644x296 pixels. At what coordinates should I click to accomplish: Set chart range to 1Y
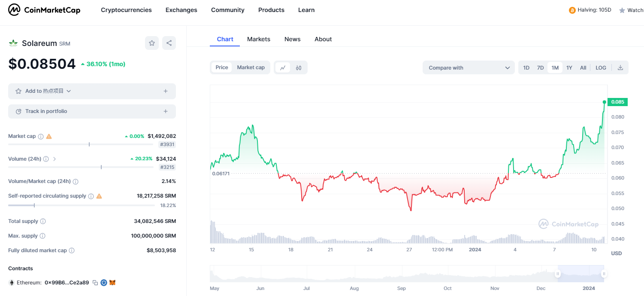[569, 68]
